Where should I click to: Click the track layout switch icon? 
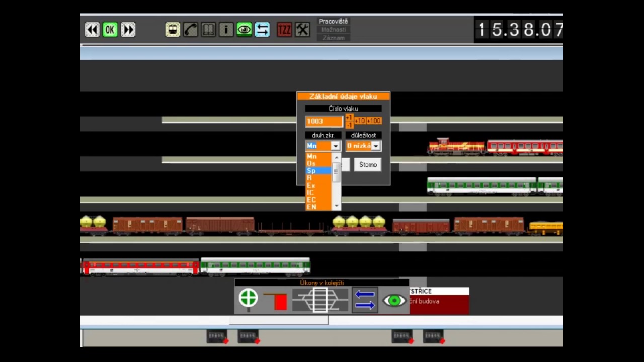click(x=320, y=300)
